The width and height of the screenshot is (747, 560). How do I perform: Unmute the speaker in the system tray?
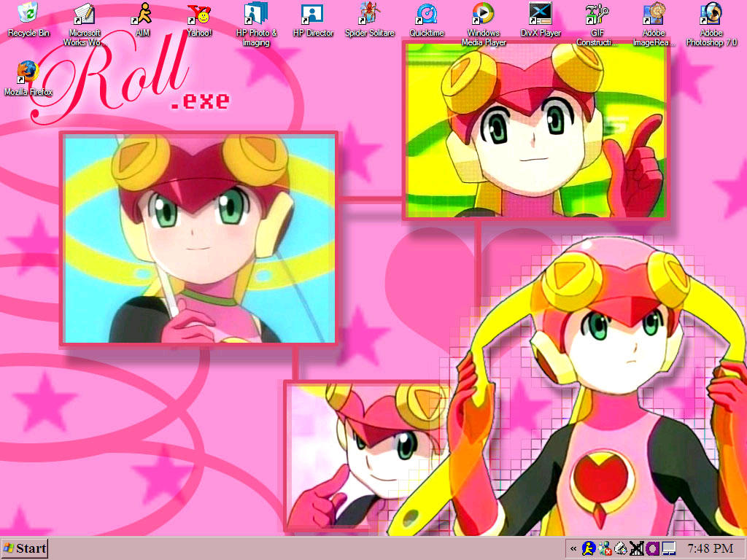pos(636,548)
